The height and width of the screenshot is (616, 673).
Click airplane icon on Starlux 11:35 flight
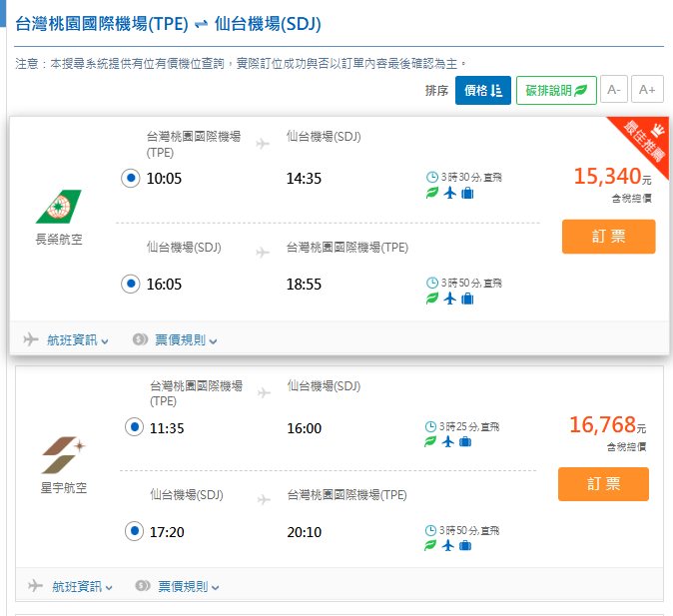click(448, 442)
